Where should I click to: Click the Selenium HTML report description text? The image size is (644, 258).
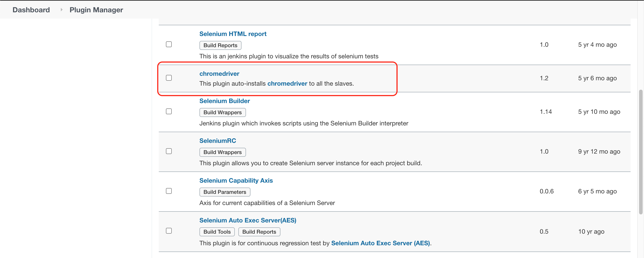289,56
